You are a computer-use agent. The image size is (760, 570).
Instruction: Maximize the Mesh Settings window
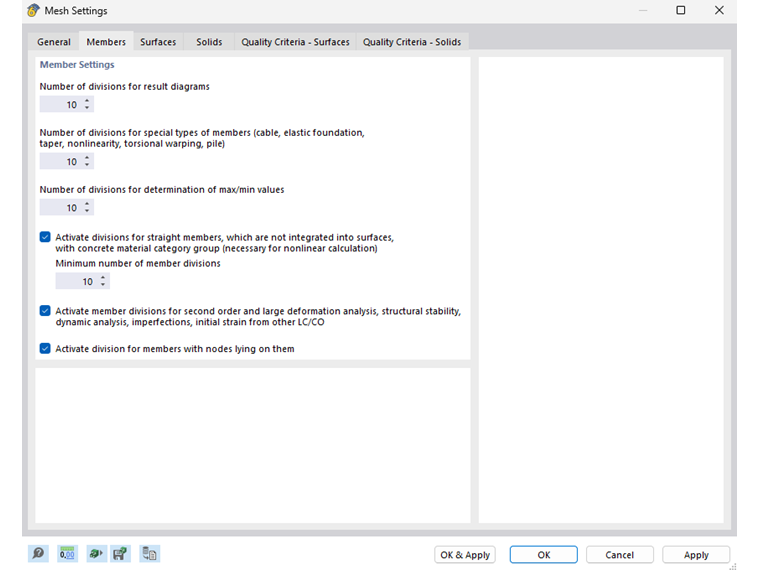(681, 10)
